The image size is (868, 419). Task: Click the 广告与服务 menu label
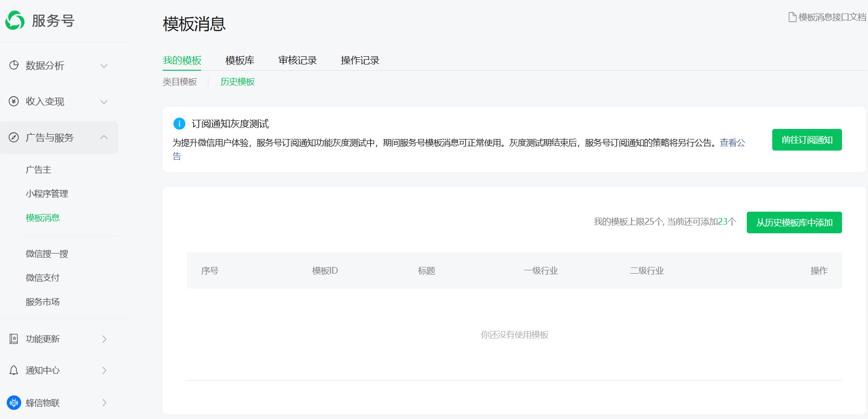pos(50,138)
